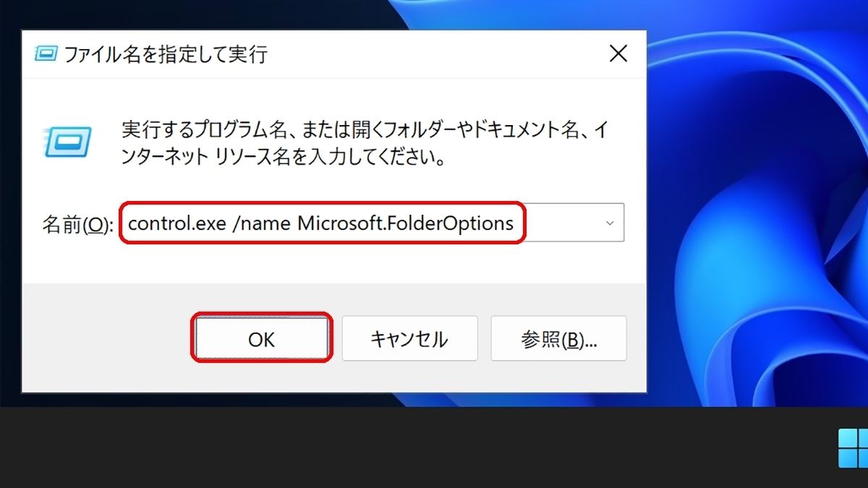868x488 pixels.
Task: Click blank space inside combo box before arrow
Action: pyautogui.click(x=560, y=223)
